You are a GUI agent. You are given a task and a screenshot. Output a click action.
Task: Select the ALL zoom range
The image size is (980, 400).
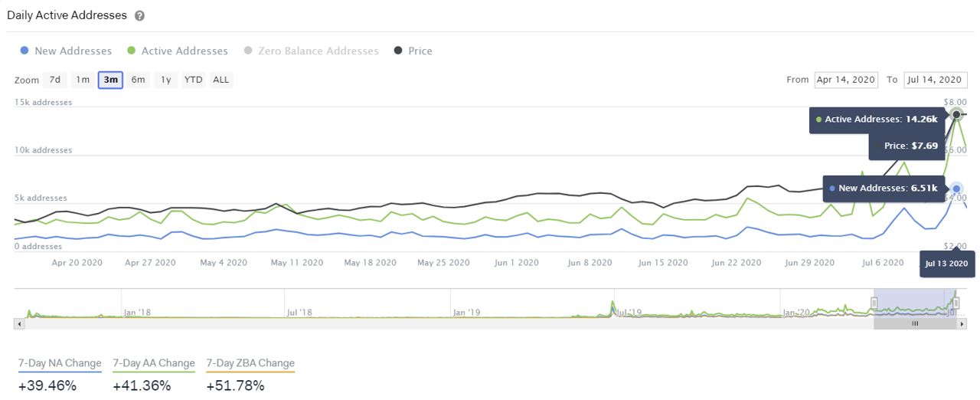tap(221, 80)
